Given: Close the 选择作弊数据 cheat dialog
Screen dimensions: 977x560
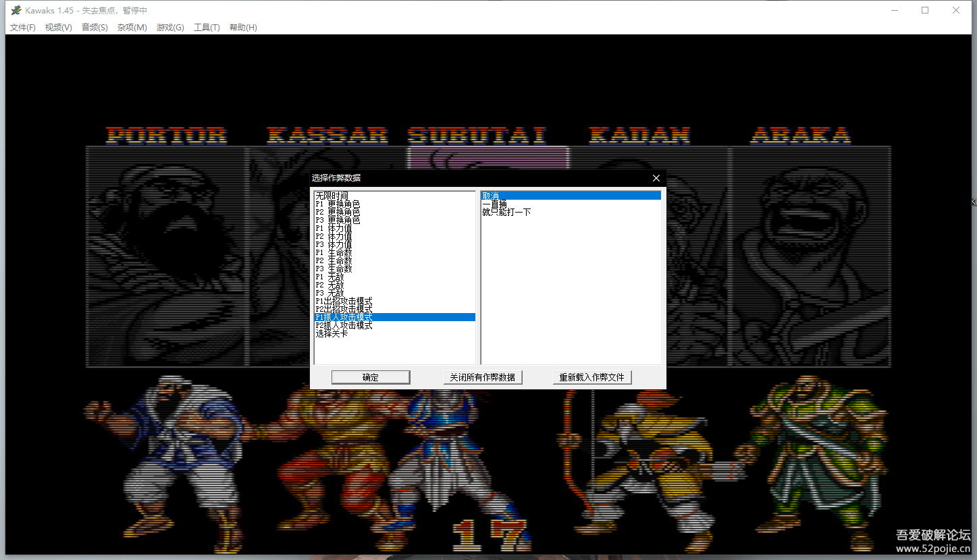Looking at the screenshot, I should (x=656, y=178).
